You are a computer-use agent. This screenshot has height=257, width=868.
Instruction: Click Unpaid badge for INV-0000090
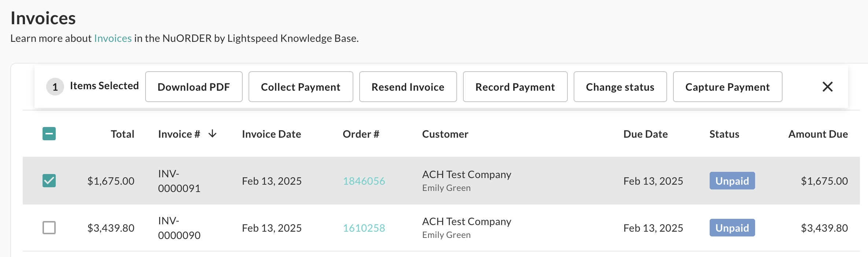[732, 228]
